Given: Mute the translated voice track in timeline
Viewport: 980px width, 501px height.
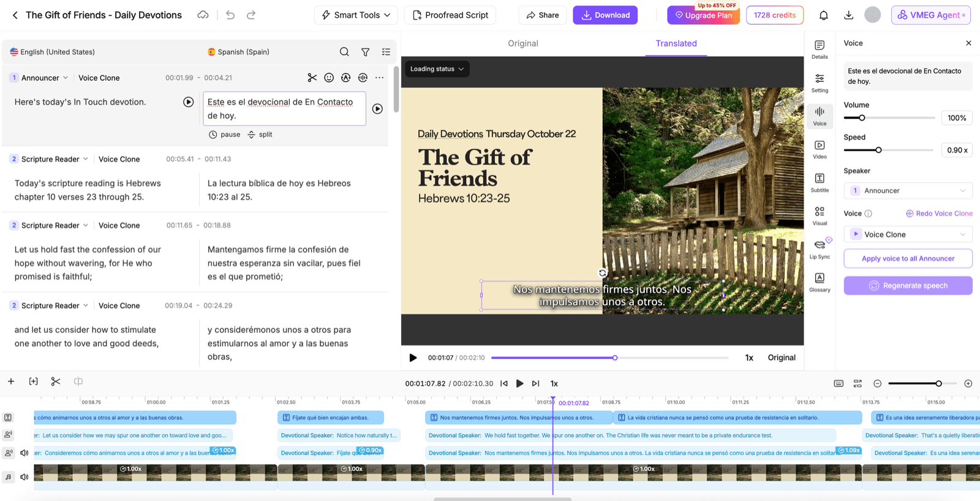Looking at the screenshot, I should 24,453.
